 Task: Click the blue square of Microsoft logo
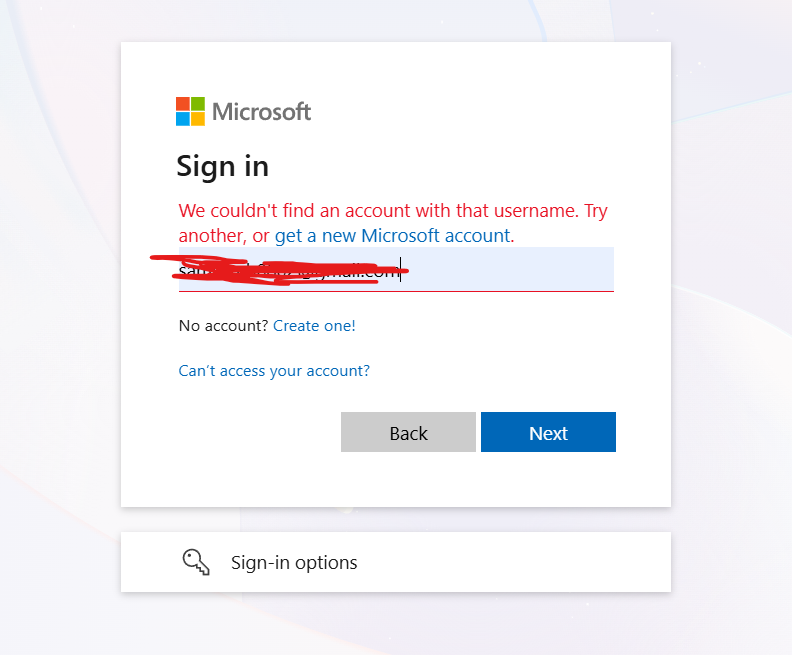tap(183, 119)
